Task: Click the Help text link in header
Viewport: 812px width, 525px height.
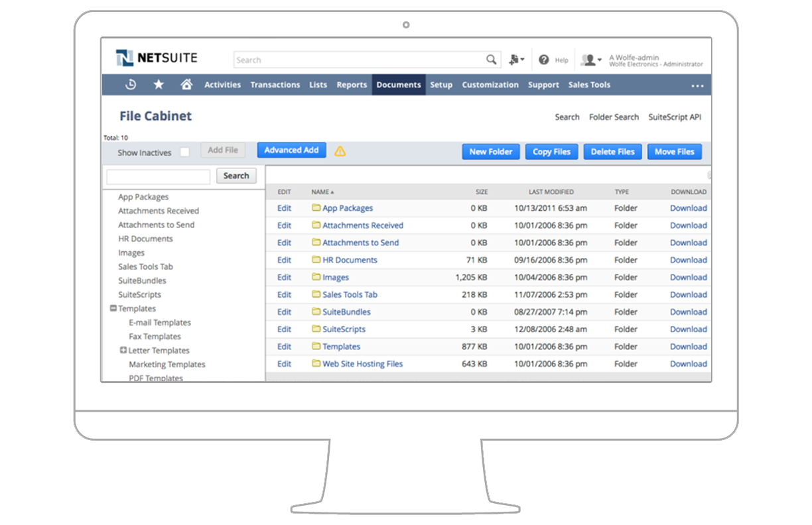Action: click(x=561, y=60)
